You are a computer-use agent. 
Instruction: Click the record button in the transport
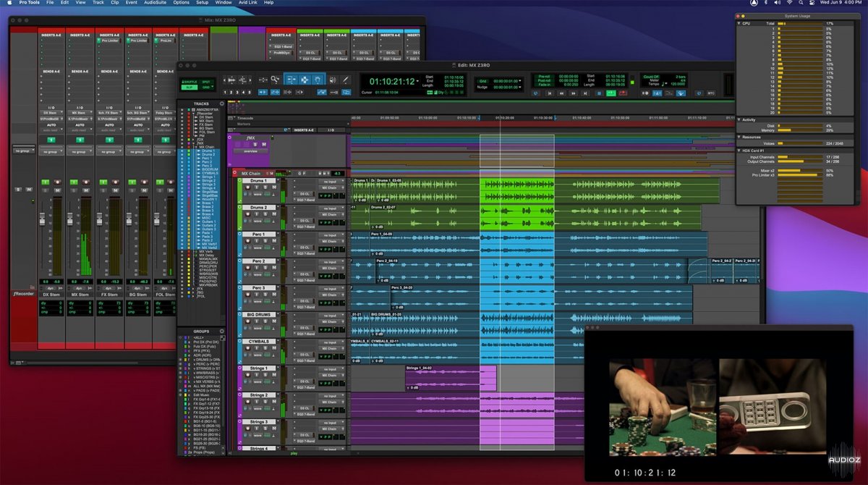tap(623, 93)
